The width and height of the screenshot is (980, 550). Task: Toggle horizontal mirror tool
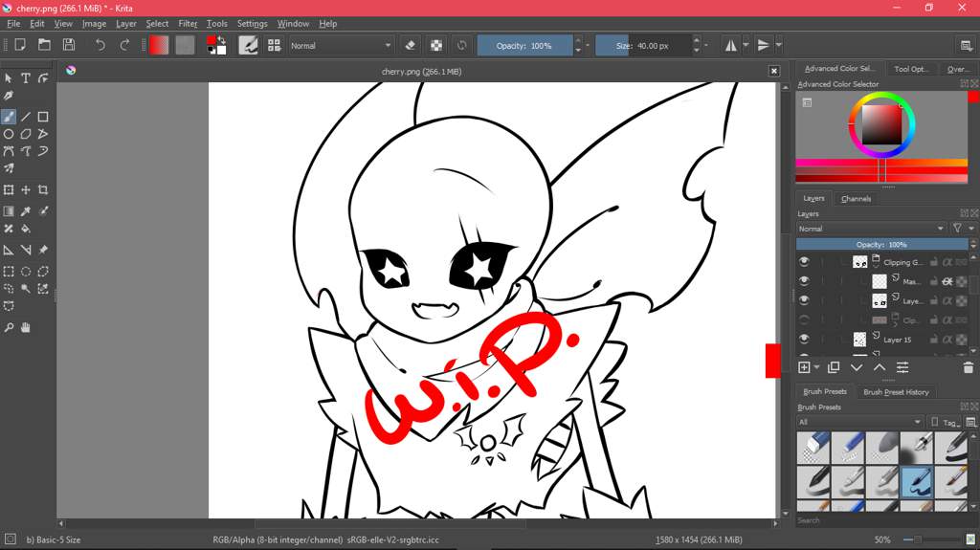point(730,45)
